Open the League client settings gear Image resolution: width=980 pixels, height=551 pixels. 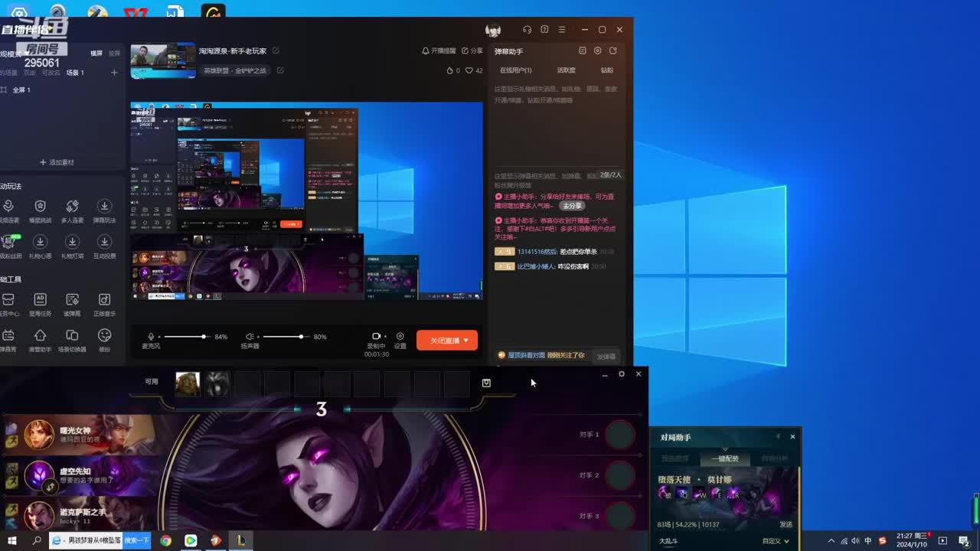coord(622,374)
